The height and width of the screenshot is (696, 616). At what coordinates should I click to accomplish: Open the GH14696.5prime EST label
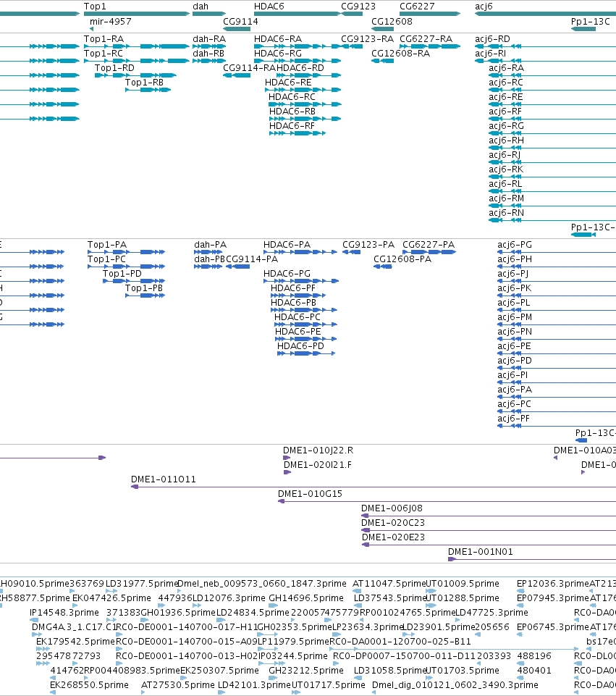tap(306, 598)
